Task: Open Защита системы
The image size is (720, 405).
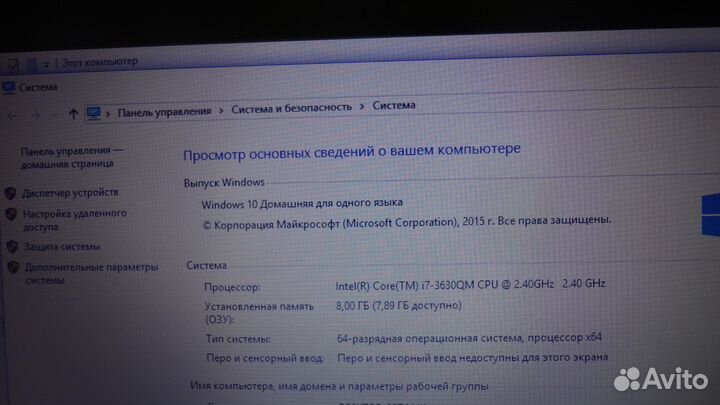Action: coord(62,247)
